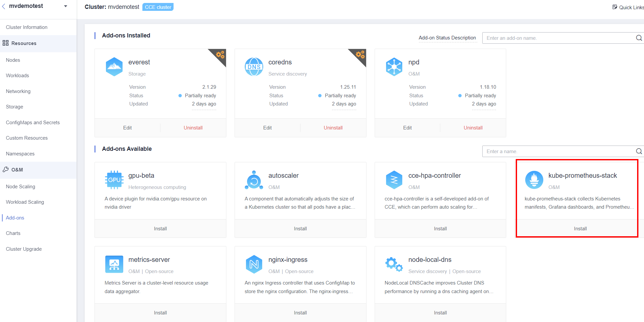Click the kube-prometheus-stack flame icon
The height and width of the screenshot is (322, 644).
[534, 180]
